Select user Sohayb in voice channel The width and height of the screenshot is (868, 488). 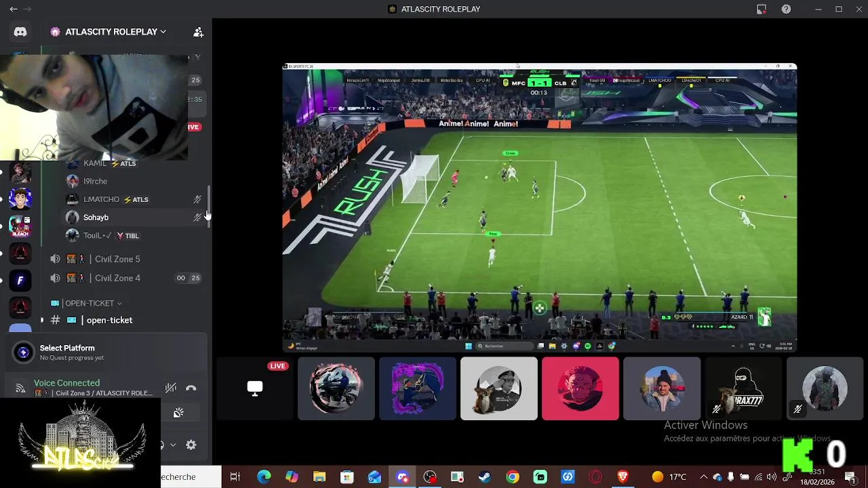tap(96, 218)
